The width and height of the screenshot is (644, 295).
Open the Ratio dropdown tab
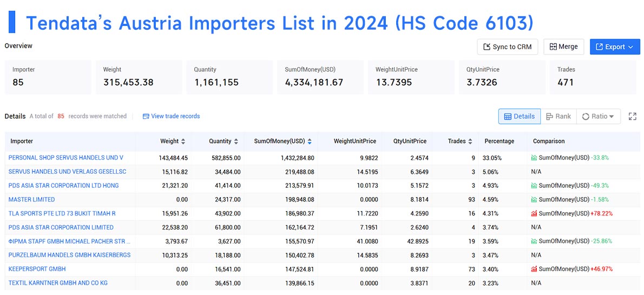click(599, 116)
